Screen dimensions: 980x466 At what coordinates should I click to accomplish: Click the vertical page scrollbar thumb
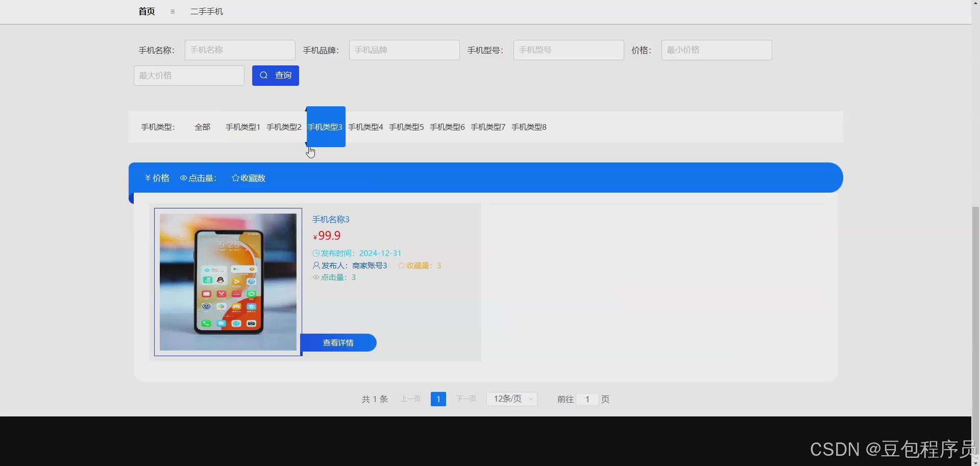tap(975, 331)
